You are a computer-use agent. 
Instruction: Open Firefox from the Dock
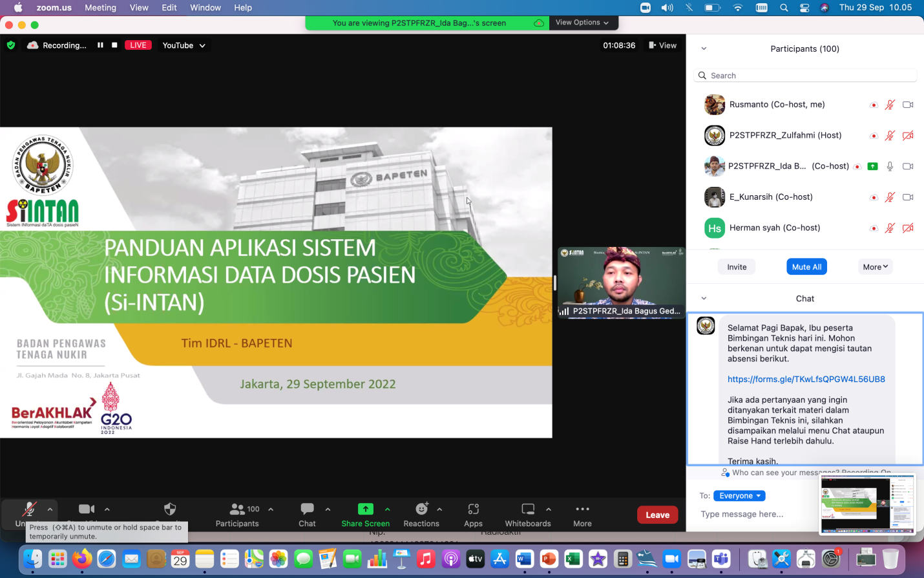coord(82,558)
